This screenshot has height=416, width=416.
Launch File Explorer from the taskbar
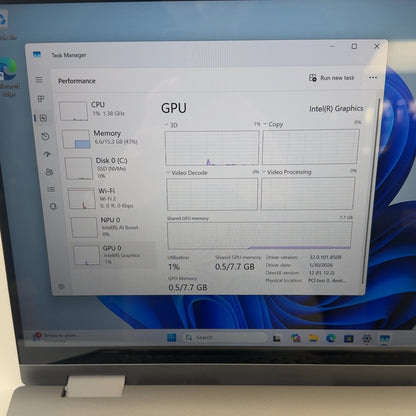pos(313,338)
